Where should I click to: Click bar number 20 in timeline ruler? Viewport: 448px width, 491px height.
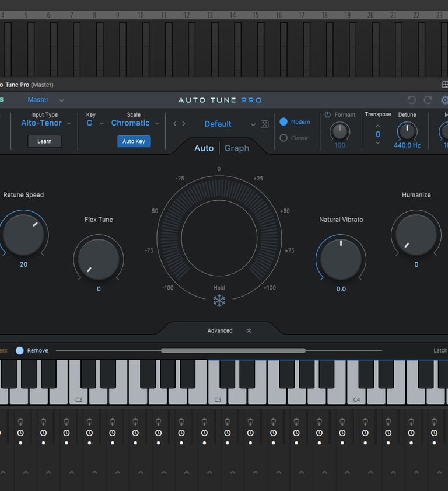(x=370, y=15)
